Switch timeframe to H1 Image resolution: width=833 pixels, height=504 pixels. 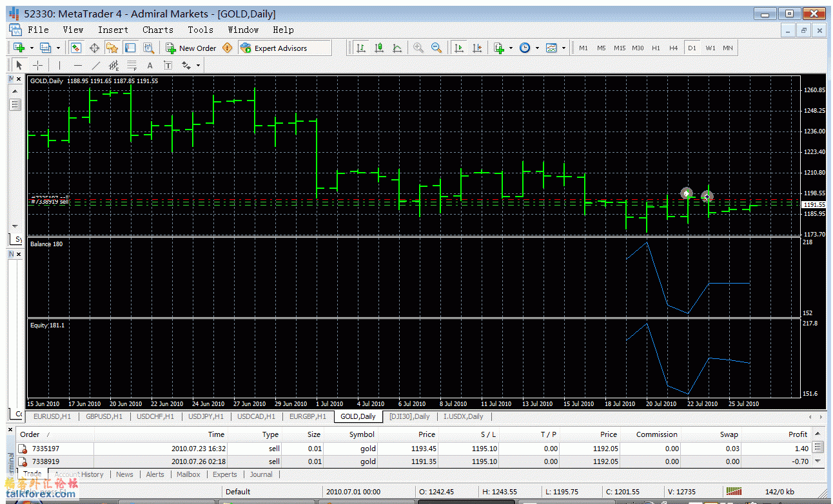click(656, 48)
